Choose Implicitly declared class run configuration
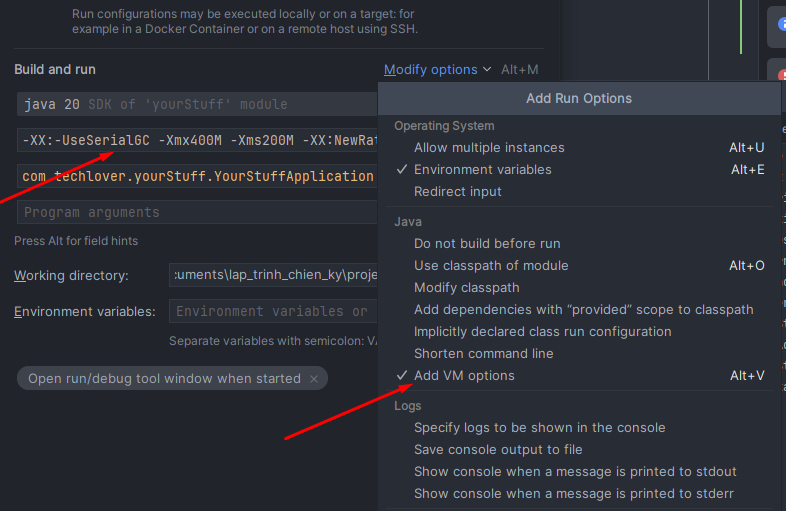 pos(542,332)
